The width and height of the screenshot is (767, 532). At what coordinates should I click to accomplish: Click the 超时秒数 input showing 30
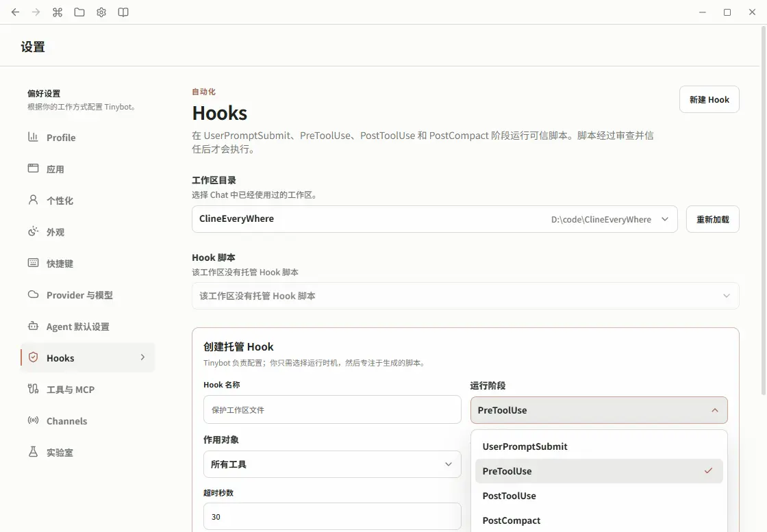tap(332, 516)
